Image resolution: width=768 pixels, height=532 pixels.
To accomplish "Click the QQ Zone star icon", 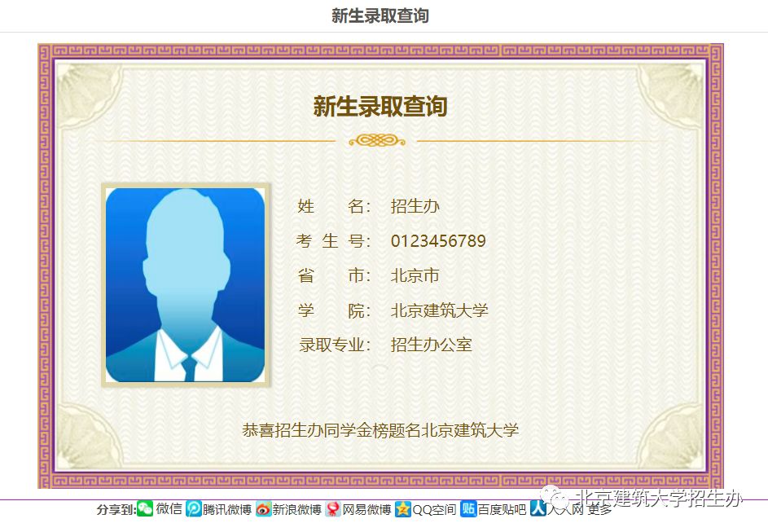I will click(402, 509).
